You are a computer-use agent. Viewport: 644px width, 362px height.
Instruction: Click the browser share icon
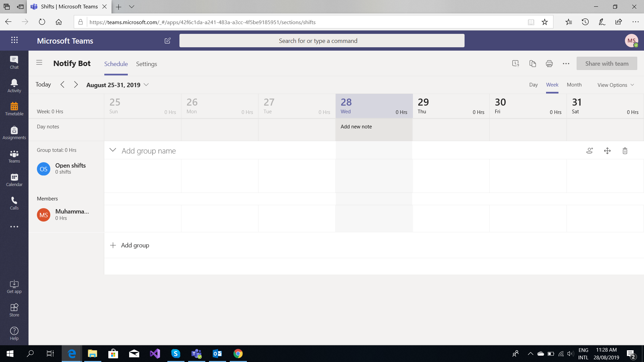pyautogui.click(x=619, y=22)
